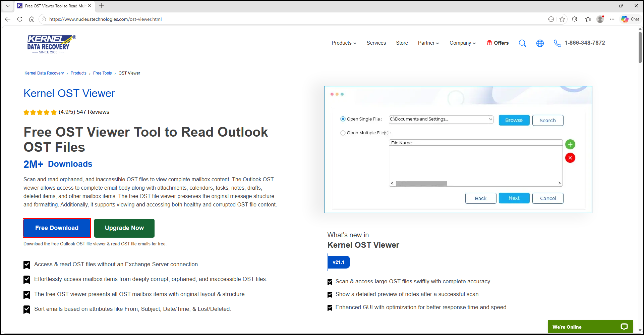Open the Documents and Settings path dropdown
Image resolution: width=644 pixels, height=335 pixels.
(x=490, y=119)
